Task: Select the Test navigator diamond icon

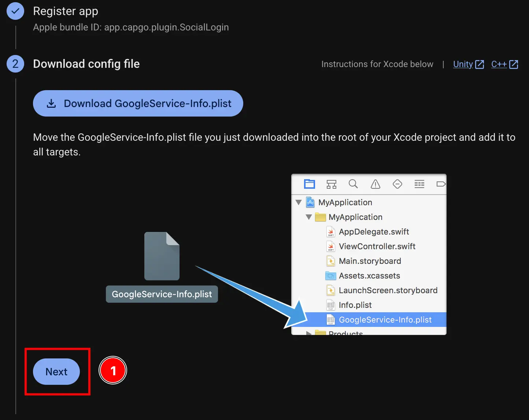Action: click(397, 184)
